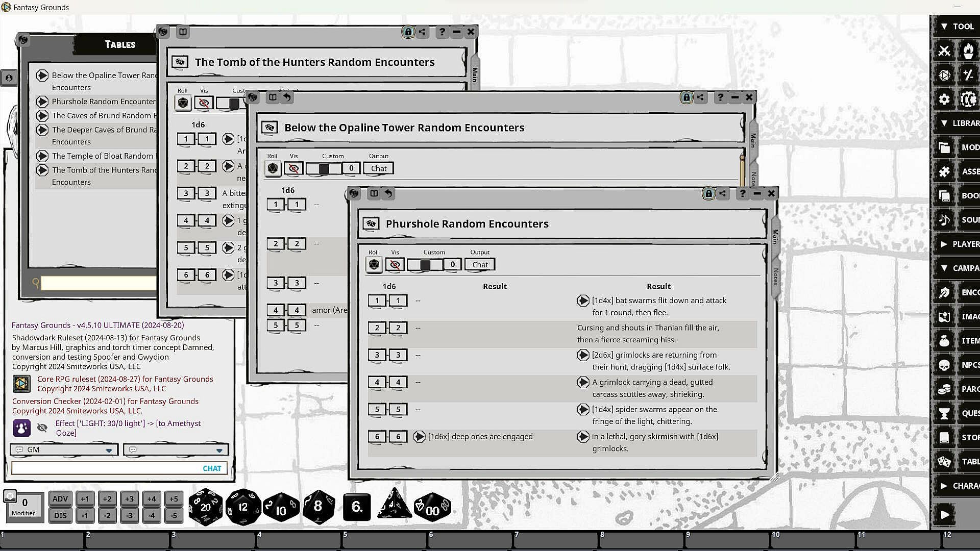Roll on Phurshole Random Encounters table
This screenshot has height=551, width=980.
pos(374,264)
